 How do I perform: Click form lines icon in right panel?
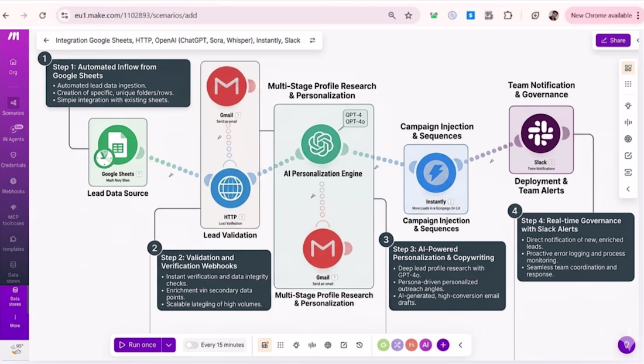click(x=628, y=172)
